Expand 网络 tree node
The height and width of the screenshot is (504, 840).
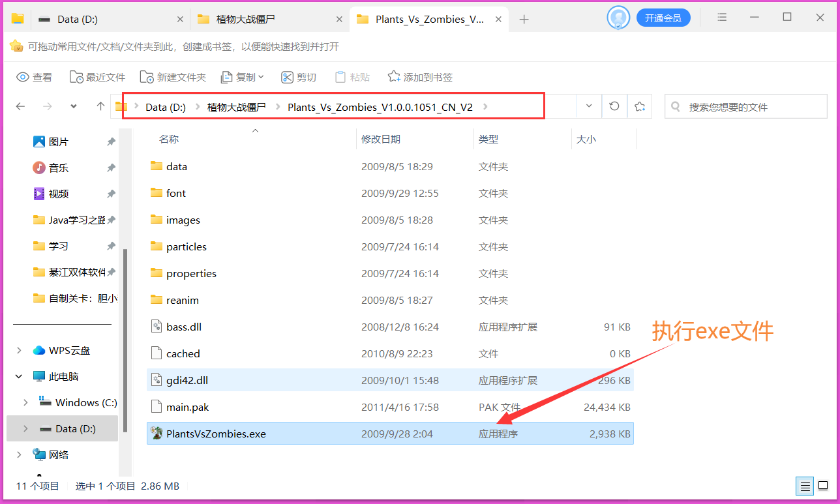click(x=19, y=454)
